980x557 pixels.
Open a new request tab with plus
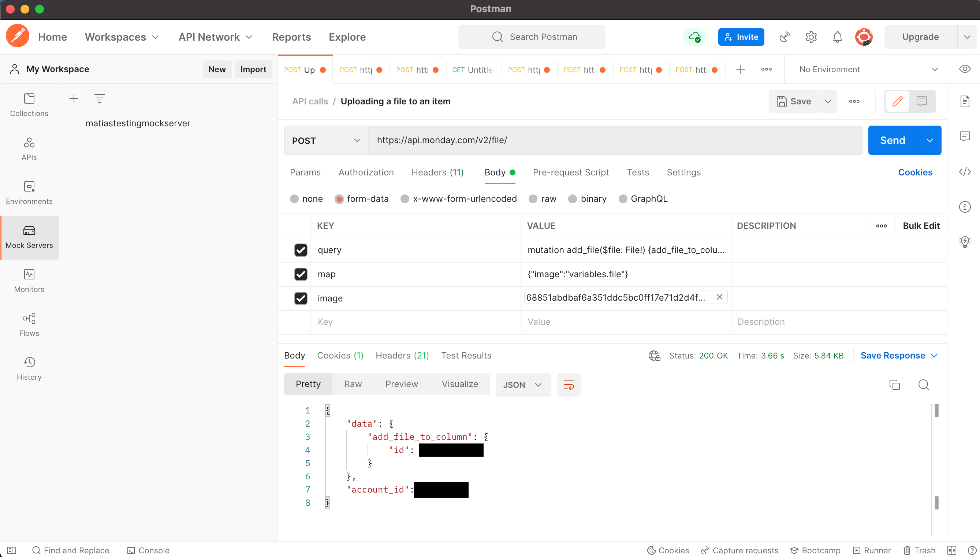740,69
